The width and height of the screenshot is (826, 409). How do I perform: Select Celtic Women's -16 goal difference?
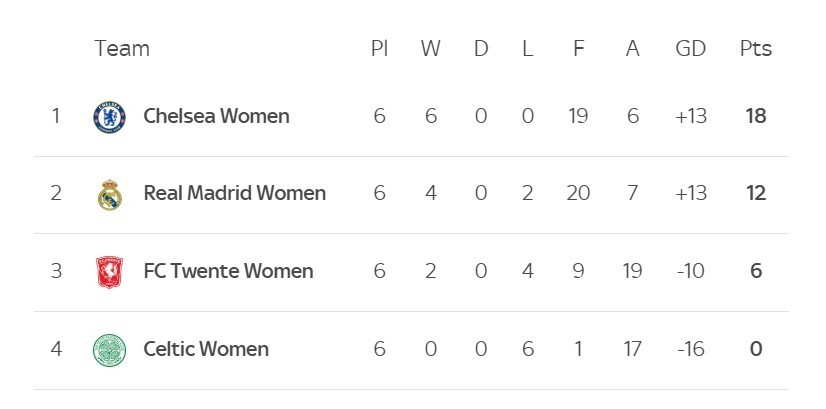pos(691,349)
